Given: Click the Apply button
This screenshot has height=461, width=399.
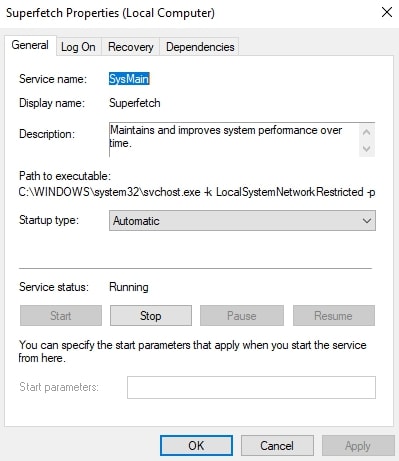Looking at the screenshot, I should click(x=358, y=445).
